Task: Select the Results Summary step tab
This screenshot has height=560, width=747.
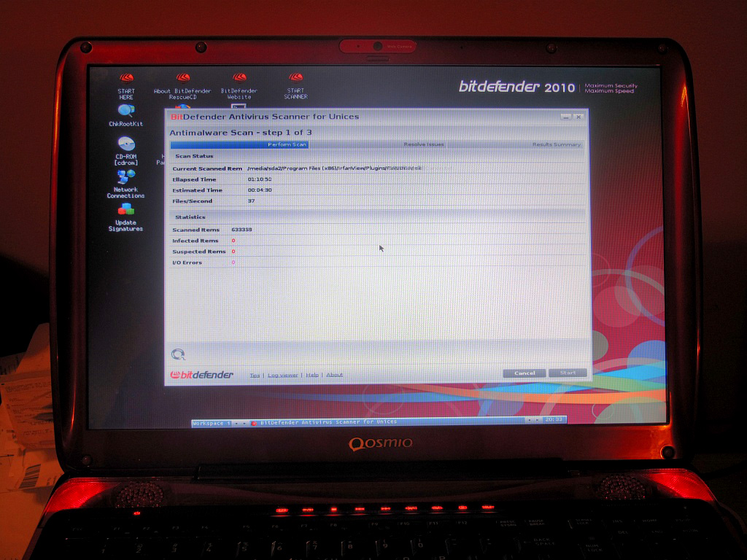Action: point(556,144)
